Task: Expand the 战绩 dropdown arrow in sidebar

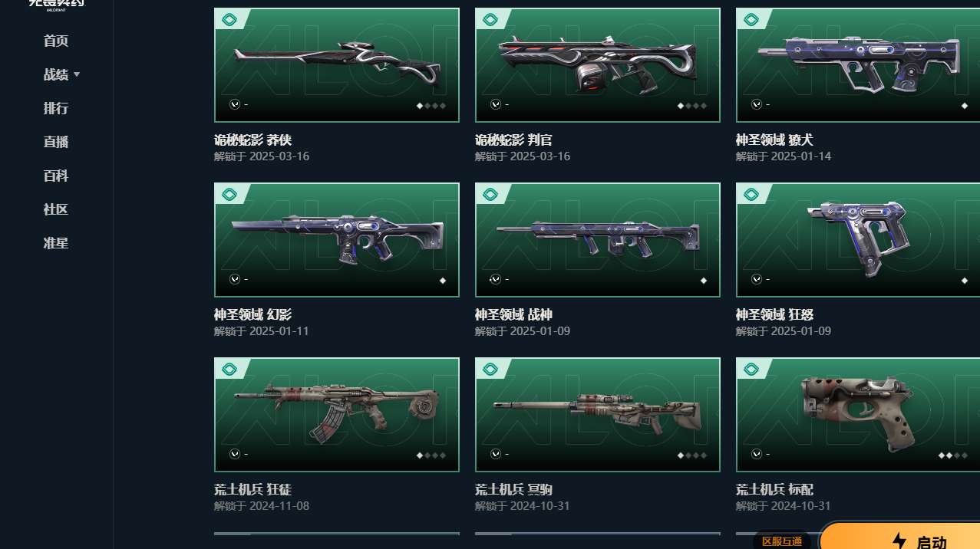Action: tap(77, 75)
